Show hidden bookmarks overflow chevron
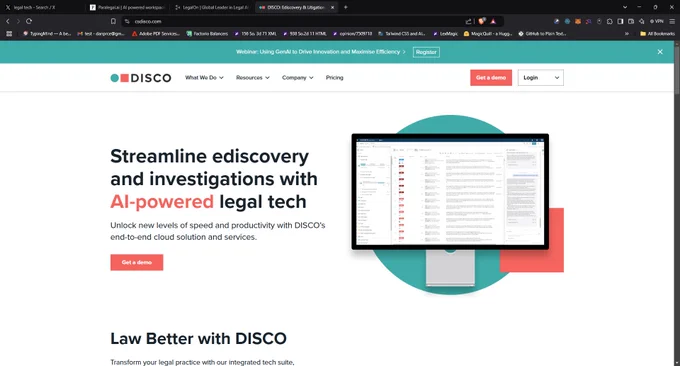This screenshot has height=366, width=680. click(x=627, y=34)
